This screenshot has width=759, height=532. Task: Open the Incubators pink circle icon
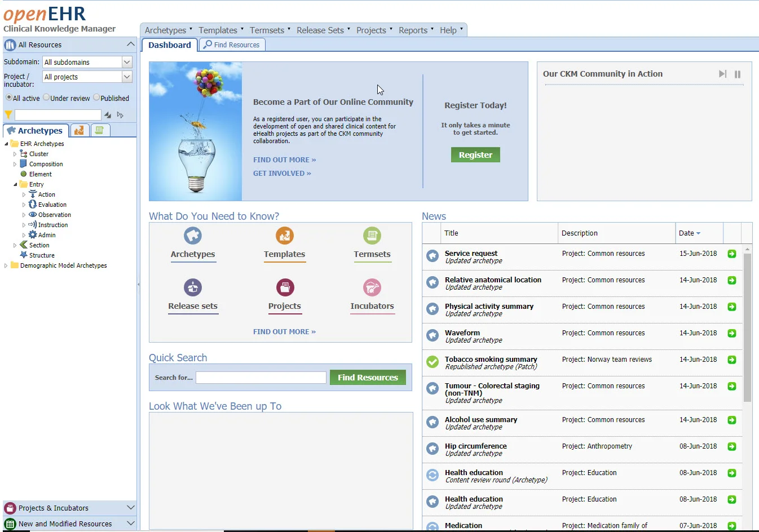(x=372, y=287)
